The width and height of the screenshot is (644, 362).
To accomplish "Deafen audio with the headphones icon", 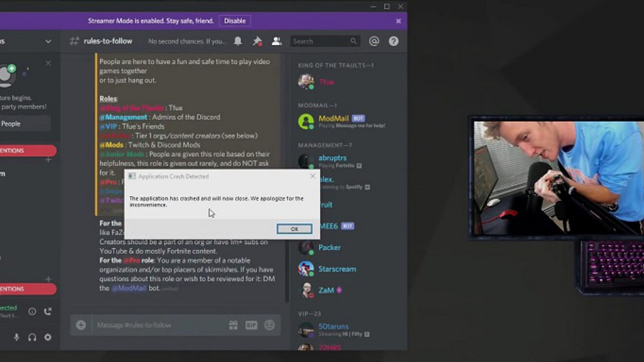I will point(32,337).
